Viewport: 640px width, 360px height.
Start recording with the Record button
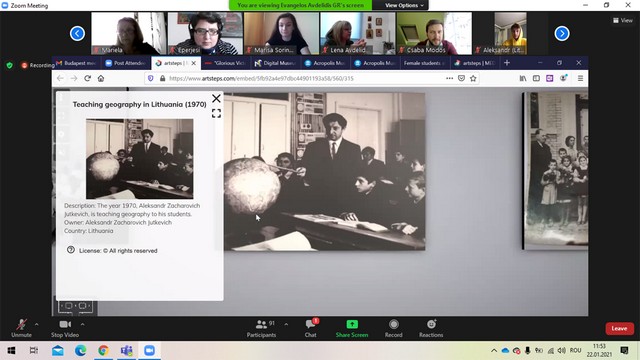(393, 328)
